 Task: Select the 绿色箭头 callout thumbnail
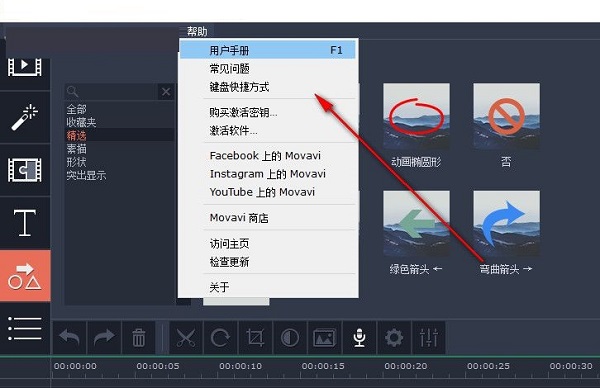click(x=416, y=223)
